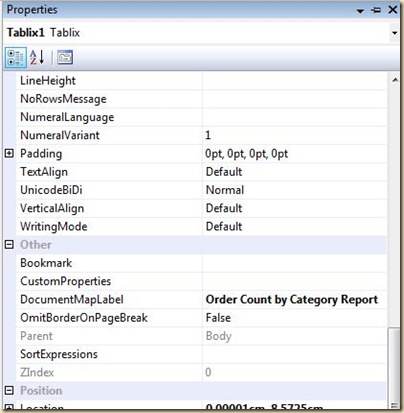The width and height of the screenshot is (404, 413).
Task: Open Tablix1 object selector dropdown
Action: pyautogui.click(x=395, y=33)
